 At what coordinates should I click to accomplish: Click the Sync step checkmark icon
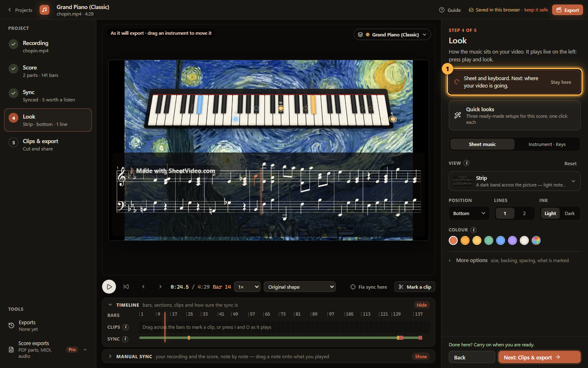pos(13,93)
